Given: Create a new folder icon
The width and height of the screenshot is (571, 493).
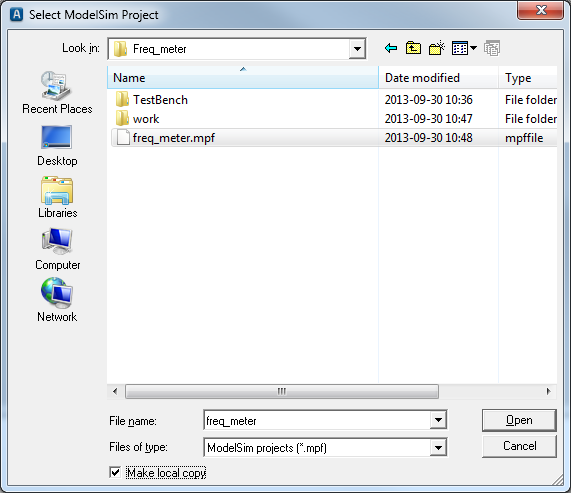Looking at the screenshot, I should coord(437,48).
